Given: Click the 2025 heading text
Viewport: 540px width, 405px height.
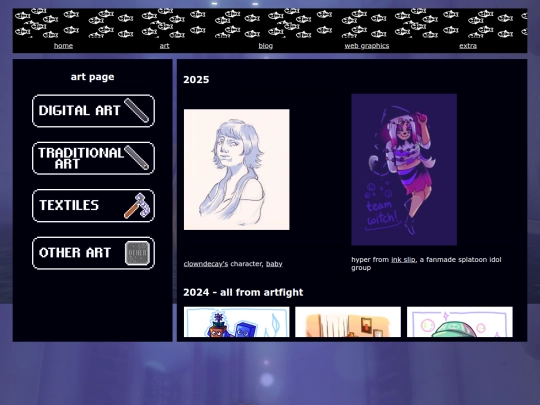Looking at the screenshot, I should click(196, 80).
